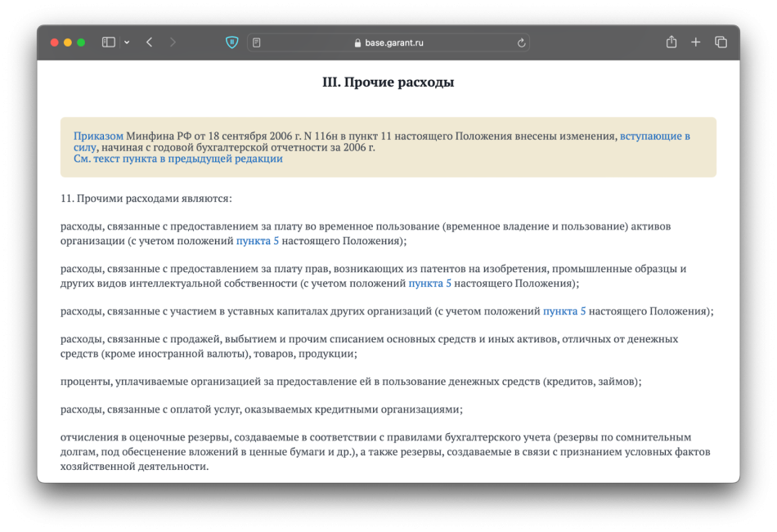Enter full screen using the green button
Screen dimensions: 777x532
click(81, 42)
